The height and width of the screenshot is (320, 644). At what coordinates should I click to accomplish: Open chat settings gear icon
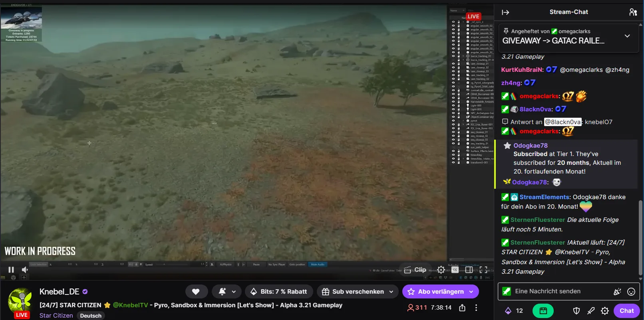click(x=605, y=311)
